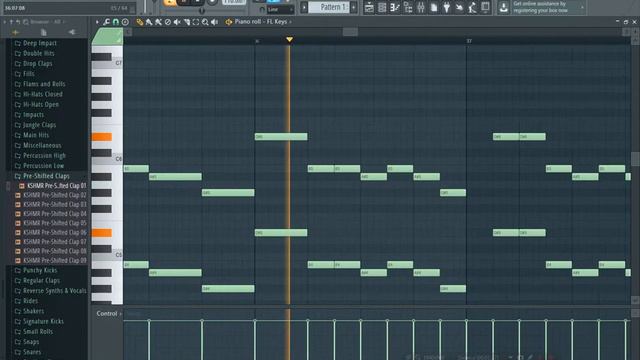Image resolution: width=640 pixels, height=360 pixels.
Task: Click the Piano roll target channel icon
Action: [229, 22]
